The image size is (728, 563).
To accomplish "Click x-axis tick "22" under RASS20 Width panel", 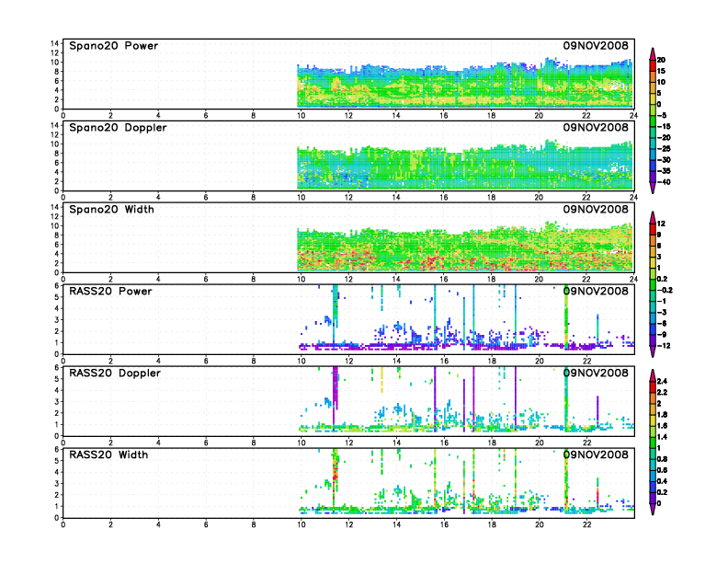I will (x=586, y=525).
